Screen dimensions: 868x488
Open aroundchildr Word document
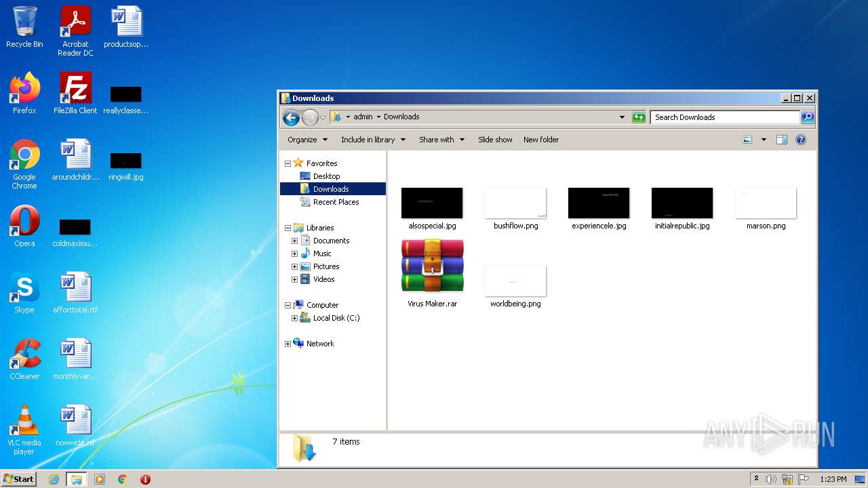tap(75, 160)
